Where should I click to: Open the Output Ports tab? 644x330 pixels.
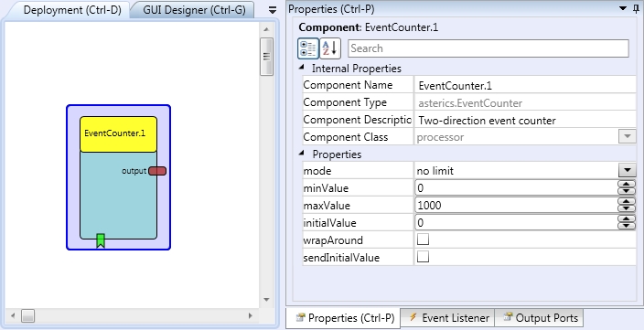(540, 318)
